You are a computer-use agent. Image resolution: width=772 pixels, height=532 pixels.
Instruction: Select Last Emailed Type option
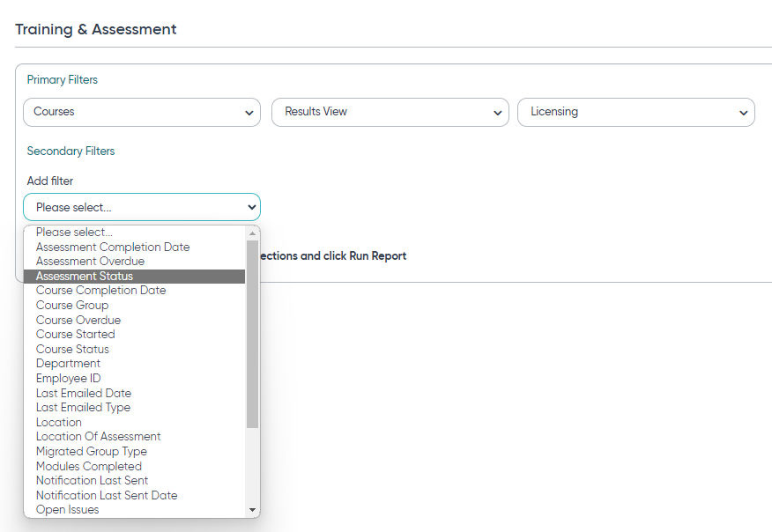coord(135,408)
